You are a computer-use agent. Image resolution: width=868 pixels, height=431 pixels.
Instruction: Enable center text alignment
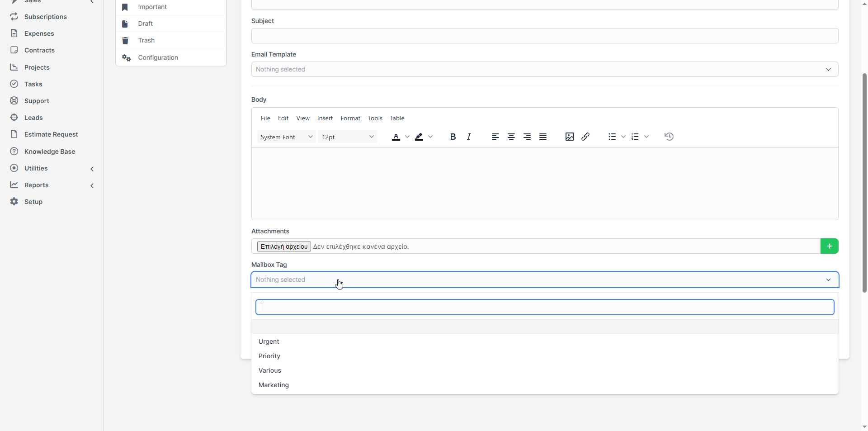pyautogui.click(x=511, y=137)
